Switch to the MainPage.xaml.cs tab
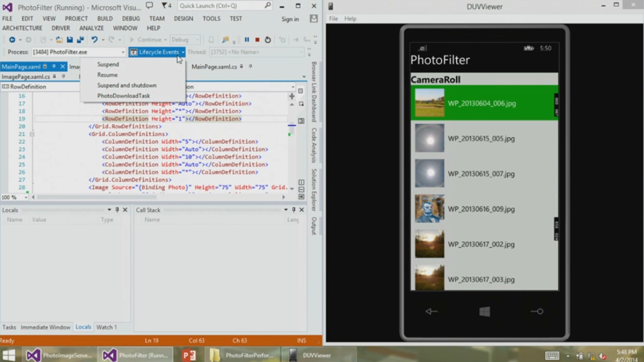 click(214, 67)
